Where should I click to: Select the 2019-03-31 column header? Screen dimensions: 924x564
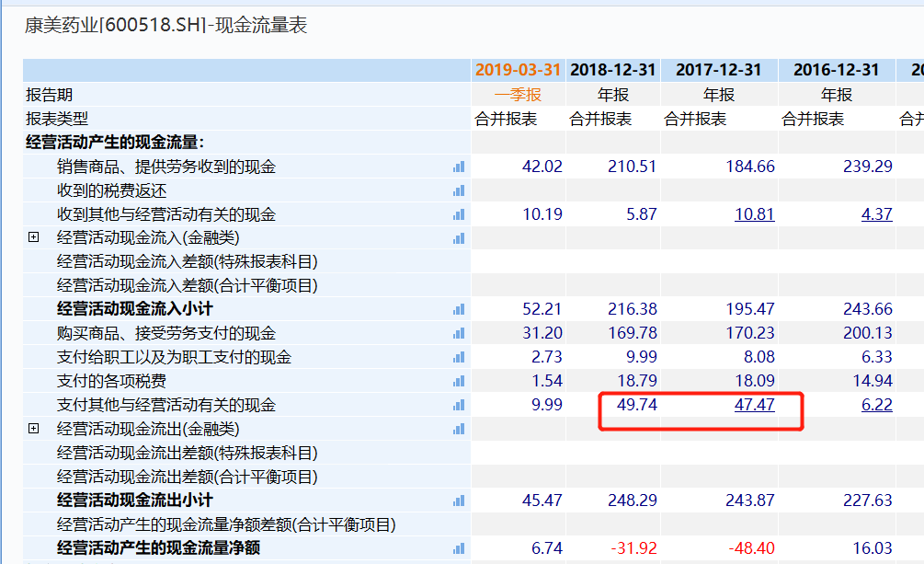coord(518,70)
